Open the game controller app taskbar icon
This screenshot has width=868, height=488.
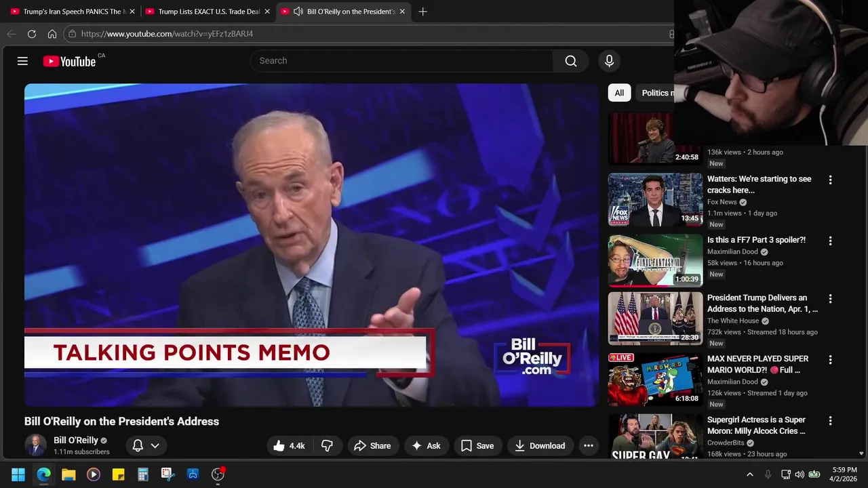point(193,474)
